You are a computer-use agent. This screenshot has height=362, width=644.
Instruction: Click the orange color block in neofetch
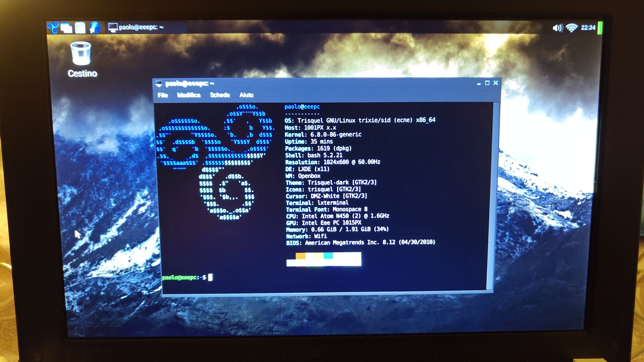pos(300,256)
